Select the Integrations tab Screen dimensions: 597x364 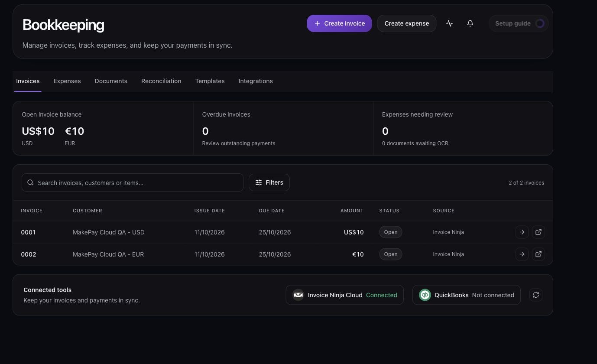click(256, 81)
